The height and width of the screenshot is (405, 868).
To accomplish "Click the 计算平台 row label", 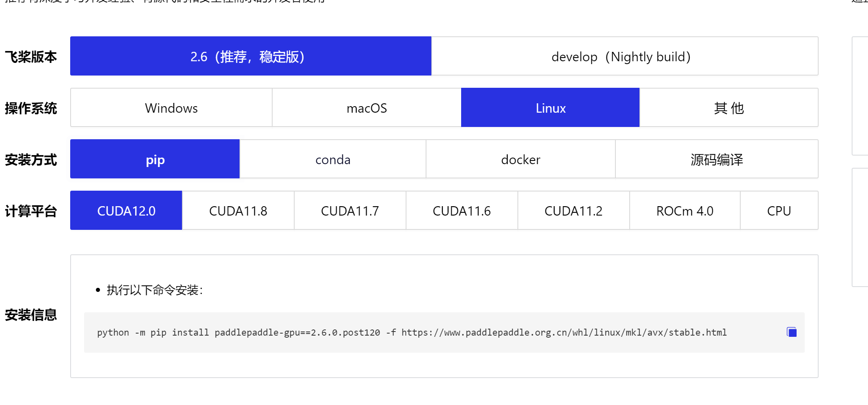I will (31, 211).
